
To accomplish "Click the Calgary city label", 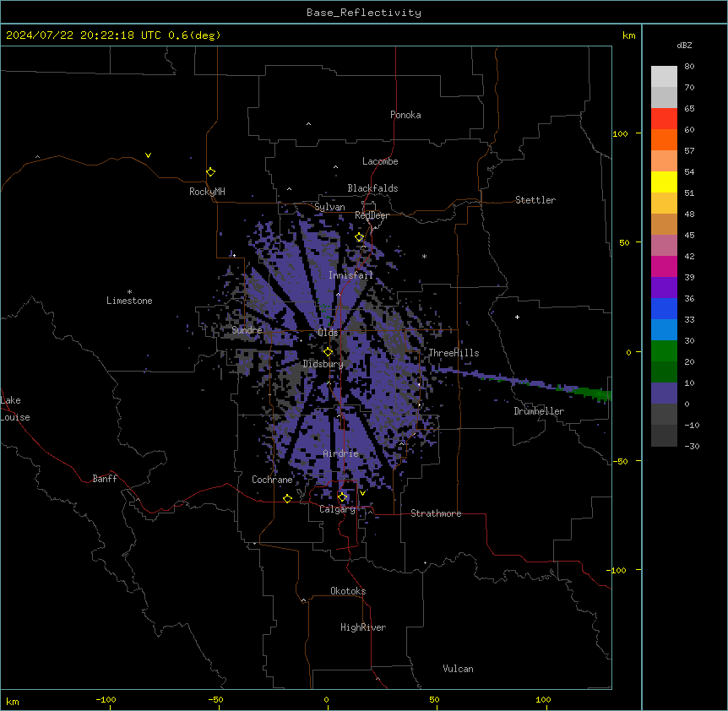I will tap(338, 509).
